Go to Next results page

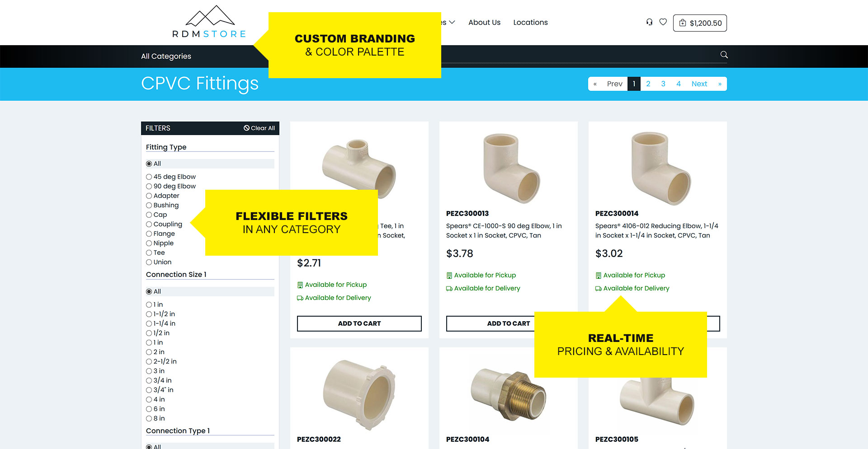pyautogui.click(x=699, y=84)
